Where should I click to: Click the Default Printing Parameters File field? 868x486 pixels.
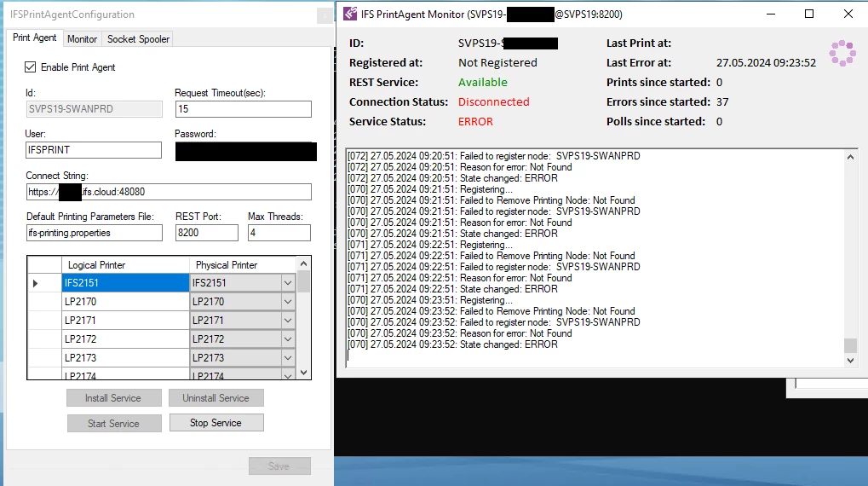point(94,233)
